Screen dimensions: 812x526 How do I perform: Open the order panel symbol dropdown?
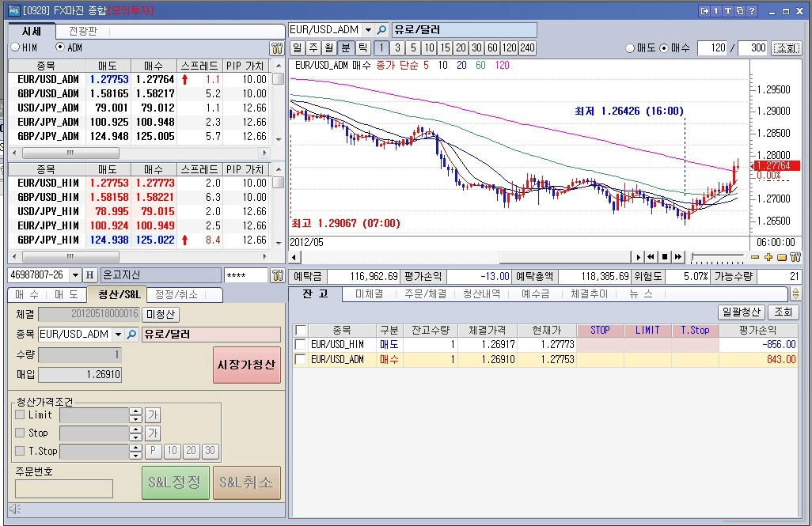[118, 335]
